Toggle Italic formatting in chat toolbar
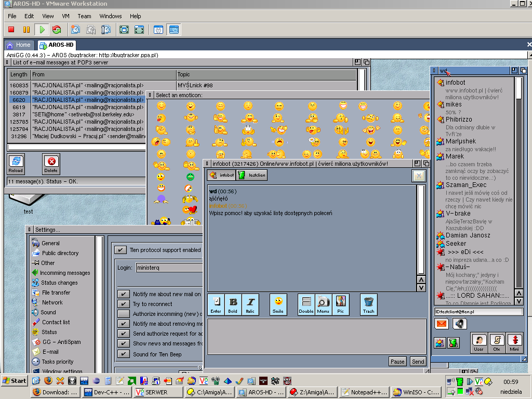The width and height of the screenshot is (532, 399). point(250,304)
